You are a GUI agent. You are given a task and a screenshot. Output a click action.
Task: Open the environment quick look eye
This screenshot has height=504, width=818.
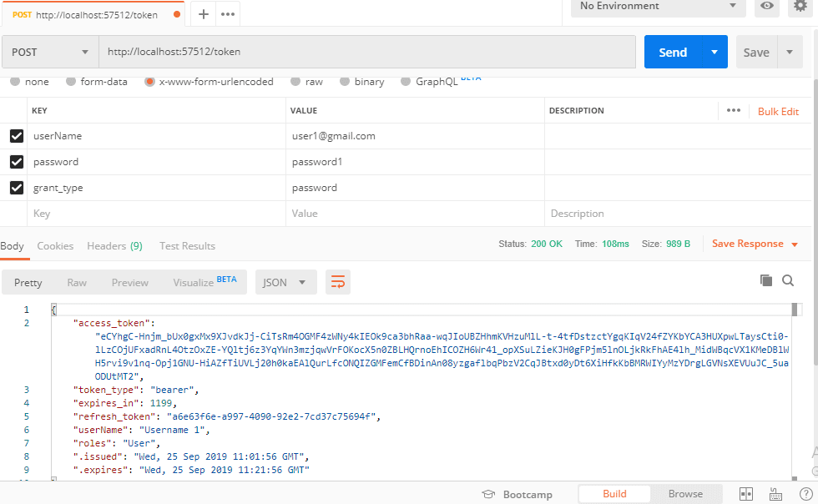click(766, 8)
